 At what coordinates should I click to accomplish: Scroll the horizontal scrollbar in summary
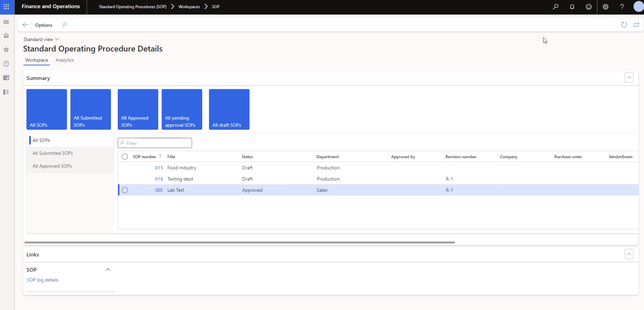point(239,242)
